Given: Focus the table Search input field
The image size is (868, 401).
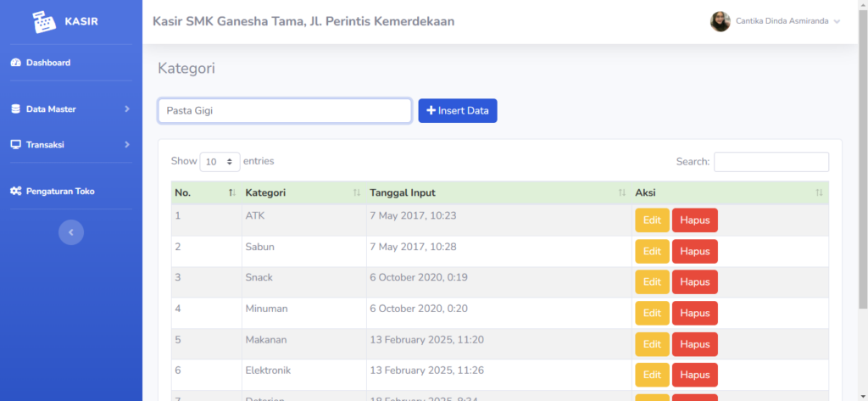Looking at the screenshot, I should pos(771,162).
